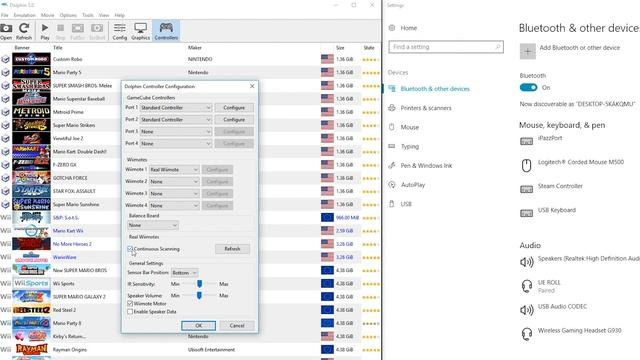Viewport: 640px width, 360px height.
Task: Open the Balance Board dropdown
Action: point(153,225)
